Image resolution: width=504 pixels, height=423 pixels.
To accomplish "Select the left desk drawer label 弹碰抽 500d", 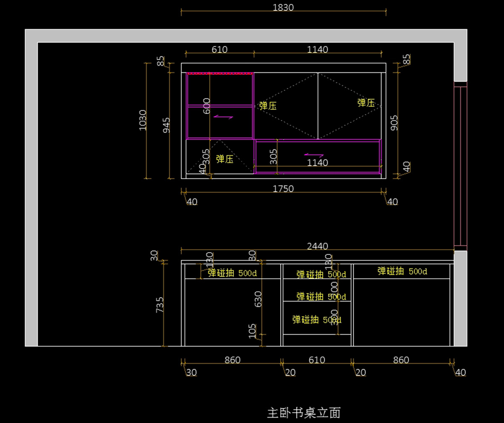I will pos(232,273).
